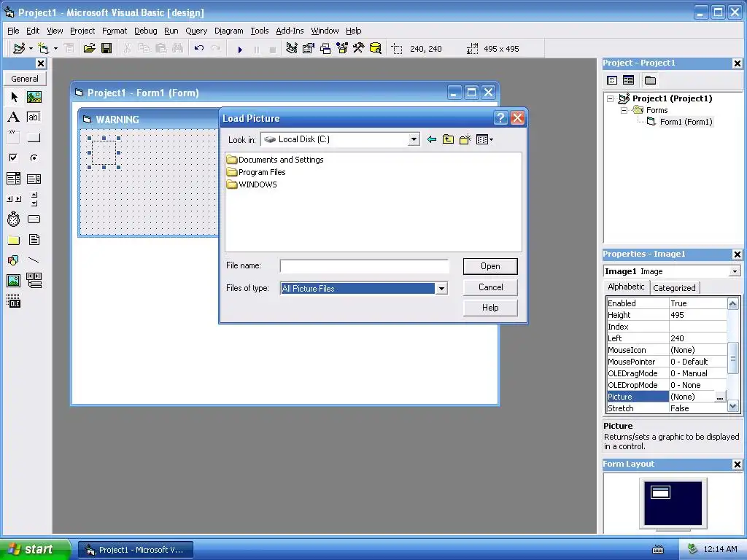Click Save Project floppy disk icon
The height and width of the screenshot is (560, 747).
(x=107, y=48)
